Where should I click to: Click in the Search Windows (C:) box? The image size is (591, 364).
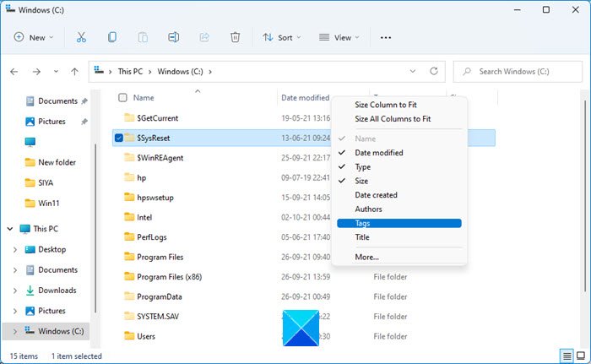click(x=518, y=71)
